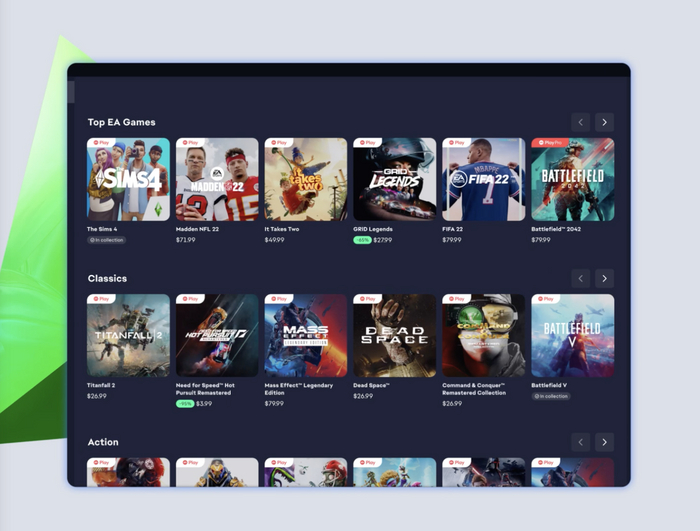Click the $3.99 price under Hot Pursuit Remastered
Image resolution: width=700 pixels, height=531 pixels.
pos(204,404)
